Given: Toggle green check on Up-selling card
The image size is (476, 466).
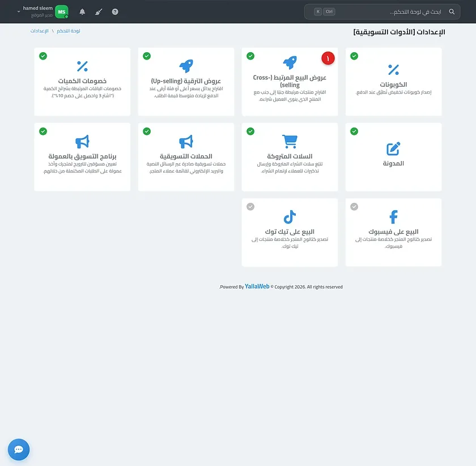Looking at the screenshot, I should click(147, 56).
